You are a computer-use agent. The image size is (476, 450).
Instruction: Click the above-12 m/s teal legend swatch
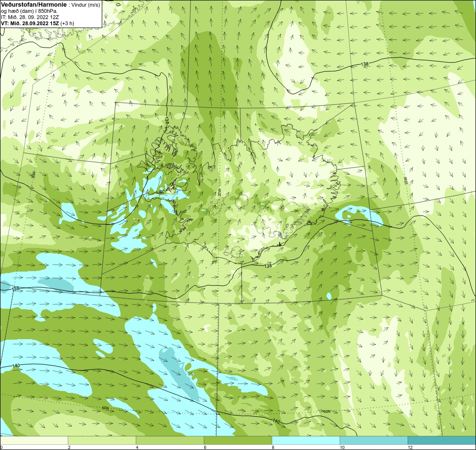(x=442, y=440)
